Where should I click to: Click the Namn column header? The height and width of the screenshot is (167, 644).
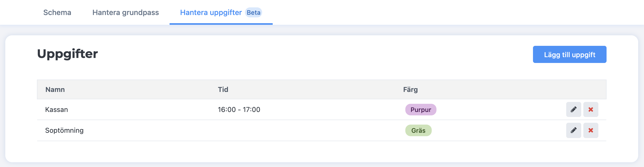55,90
